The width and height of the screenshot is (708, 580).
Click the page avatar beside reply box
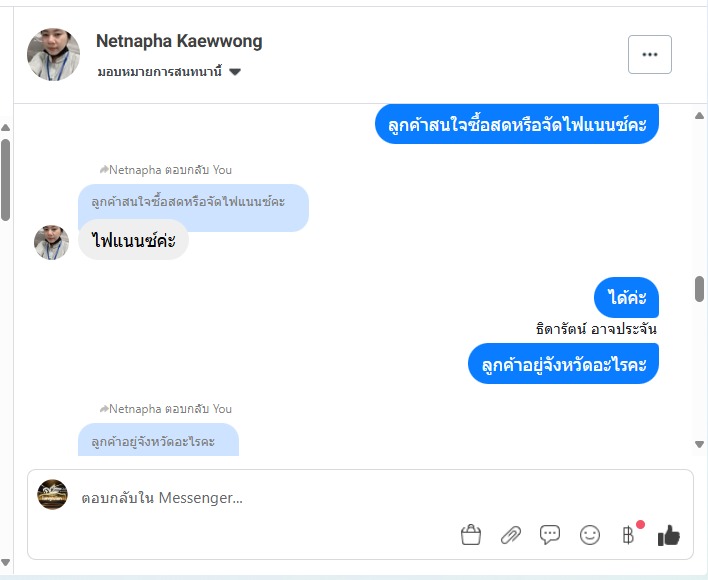click(52, 494)
